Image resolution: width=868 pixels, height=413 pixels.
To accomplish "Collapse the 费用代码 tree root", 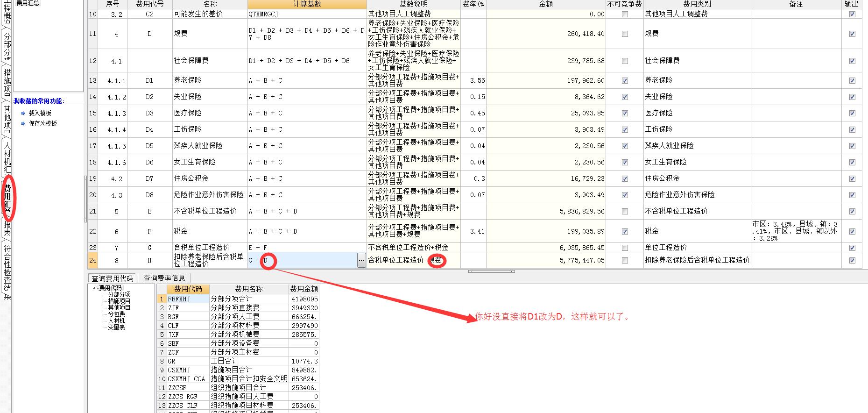I will 94,288.
